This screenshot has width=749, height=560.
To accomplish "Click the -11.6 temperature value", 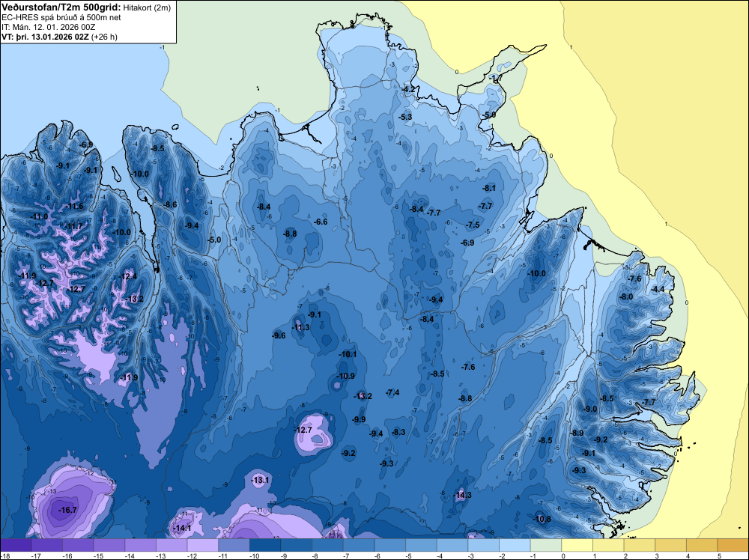I will tap(73, 206).
